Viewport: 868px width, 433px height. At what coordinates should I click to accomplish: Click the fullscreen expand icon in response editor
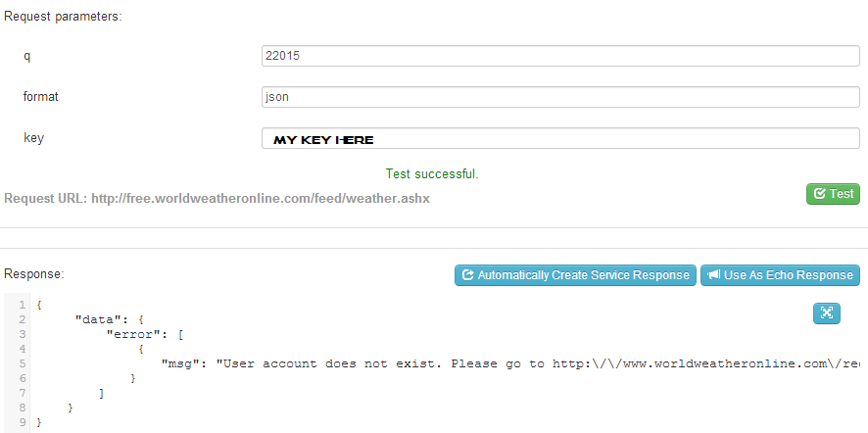(x=827, y=313)
